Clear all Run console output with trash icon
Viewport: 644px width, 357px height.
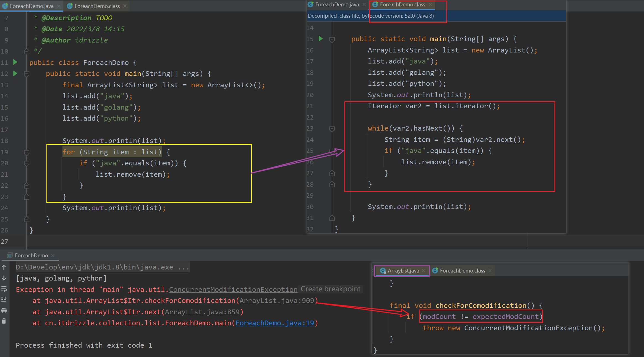click(4, 321)
